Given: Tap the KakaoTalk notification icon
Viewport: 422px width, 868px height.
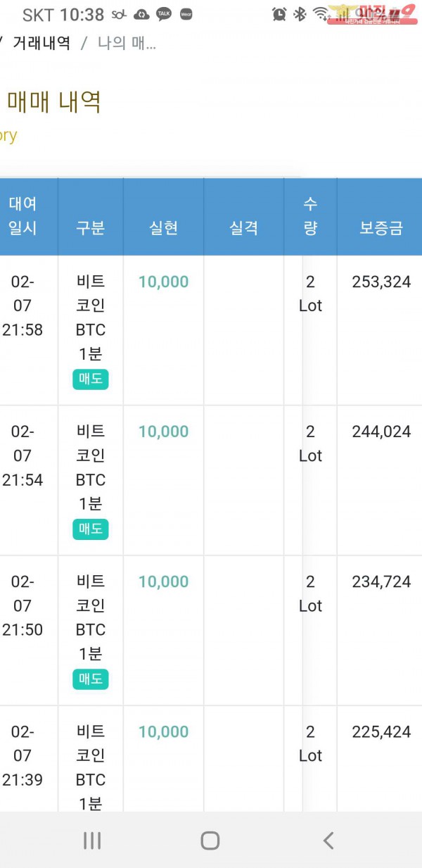Looking at the screenshot, I should point(164,14).
